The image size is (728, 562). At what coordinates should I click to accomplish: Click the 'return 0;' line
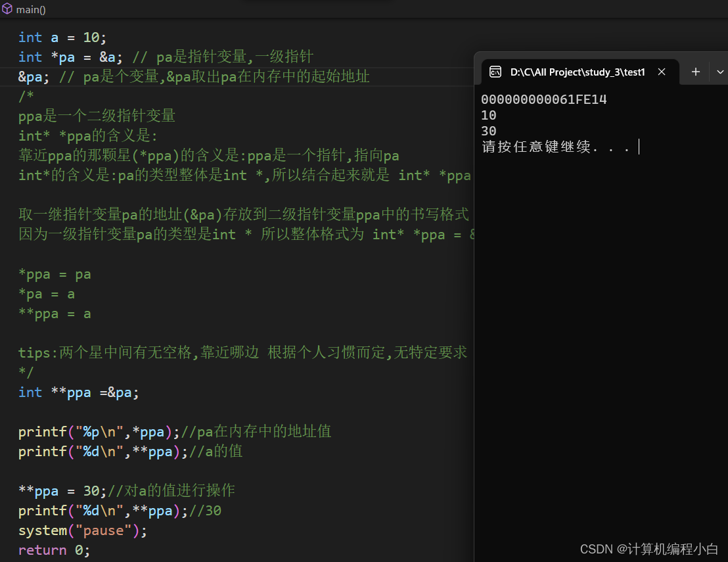click(54, 550)
